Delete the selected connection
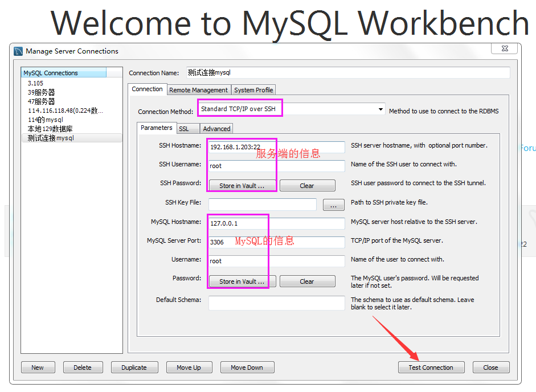The height and width of the screenshot is (392, 536). click(x=83, y=367)
